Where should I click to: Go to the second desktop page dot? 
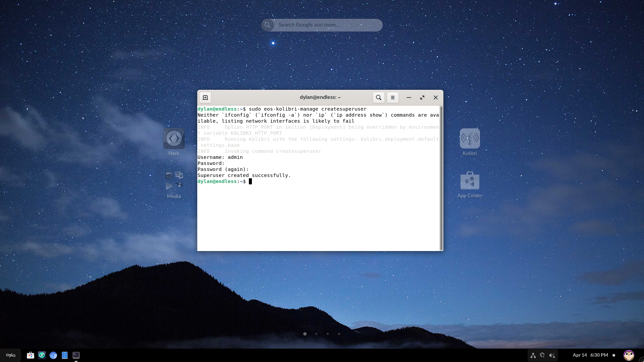[316, 334]
